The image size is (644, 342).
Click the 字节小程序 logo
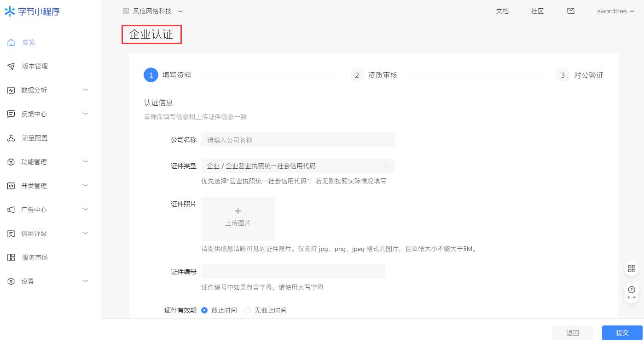[32, 11]
